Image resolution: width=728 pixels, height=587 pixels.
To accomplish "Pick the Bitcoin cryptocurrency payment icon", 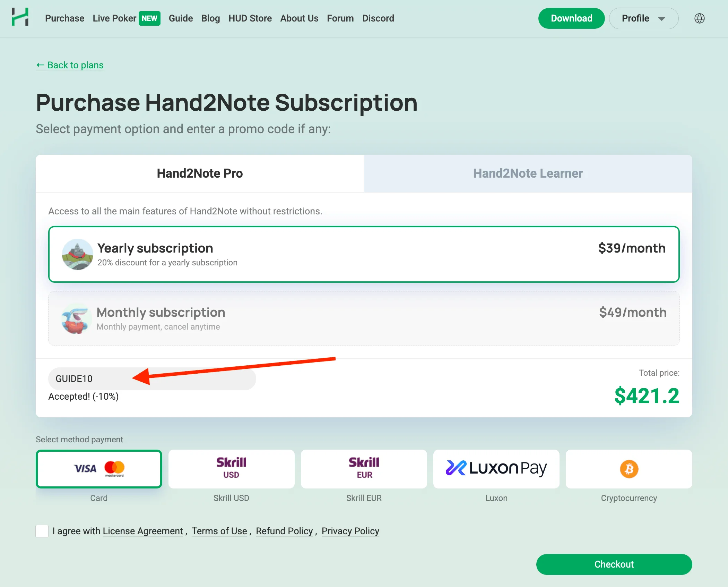I will [629, 469].
